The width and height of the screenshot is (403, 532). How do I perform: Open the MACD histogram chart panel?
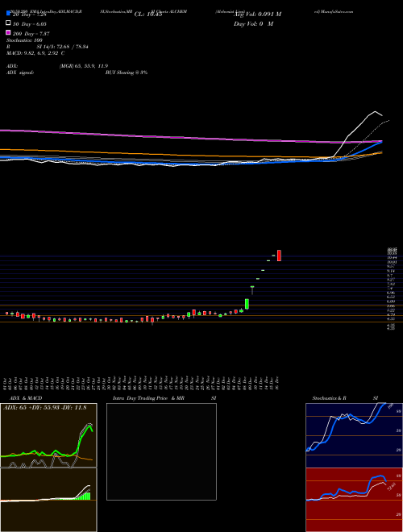(48, 500)
